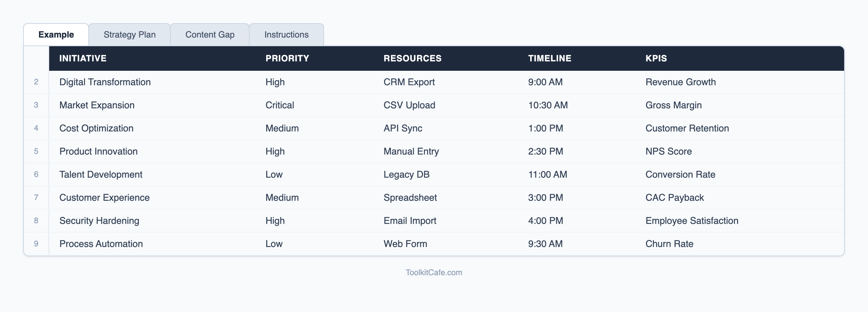Viewport: 868px width, 312px height.
Task: Select the 2:30 PM timeline cell
Action: 545,151
